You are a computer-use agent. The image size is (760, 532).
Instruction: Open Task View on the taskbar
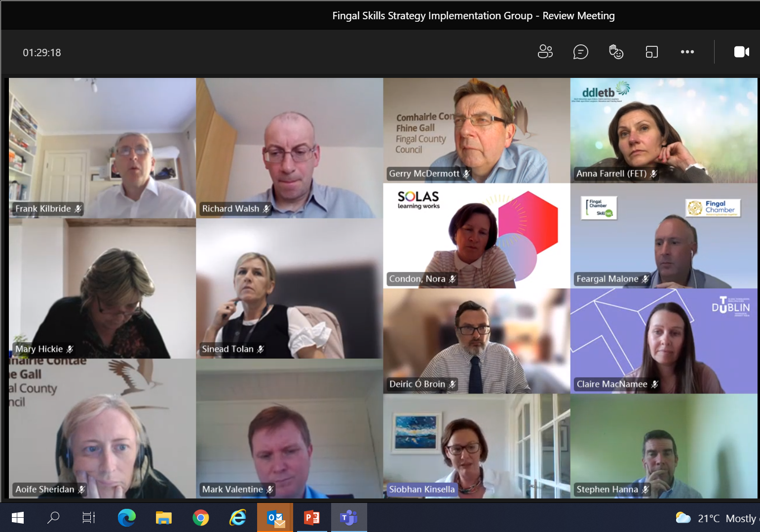[x=89, y=518]
